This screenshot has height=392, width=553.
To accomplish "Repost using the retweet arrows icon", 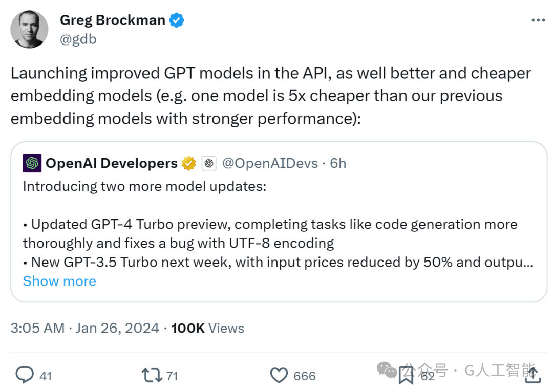I will (152, 375).
